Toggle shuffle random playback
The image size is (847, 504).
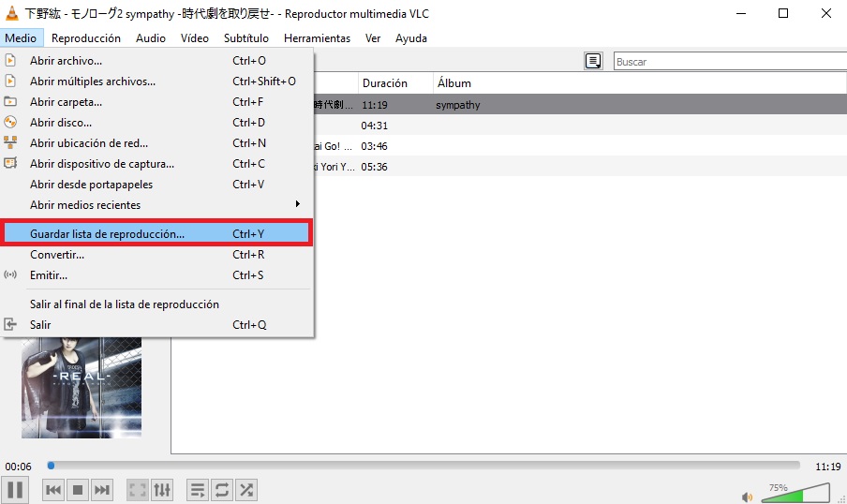(x=246, y=490)
